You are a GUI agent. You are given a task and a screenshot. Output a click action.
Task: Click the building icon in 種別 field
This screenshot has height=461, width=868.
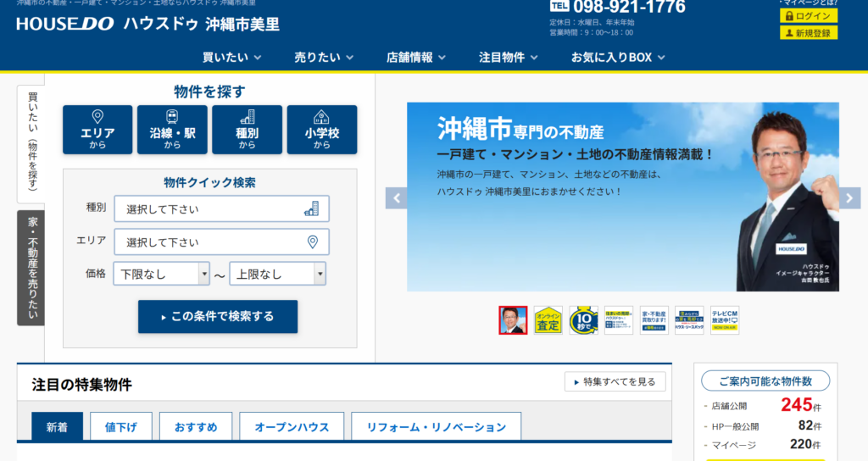(312, 208)
